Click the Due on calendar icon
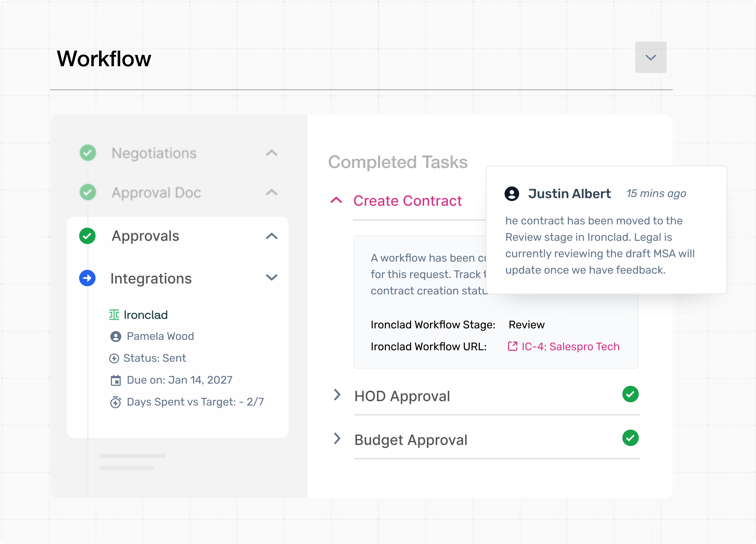The image size is (756, 544). point(116,380)
